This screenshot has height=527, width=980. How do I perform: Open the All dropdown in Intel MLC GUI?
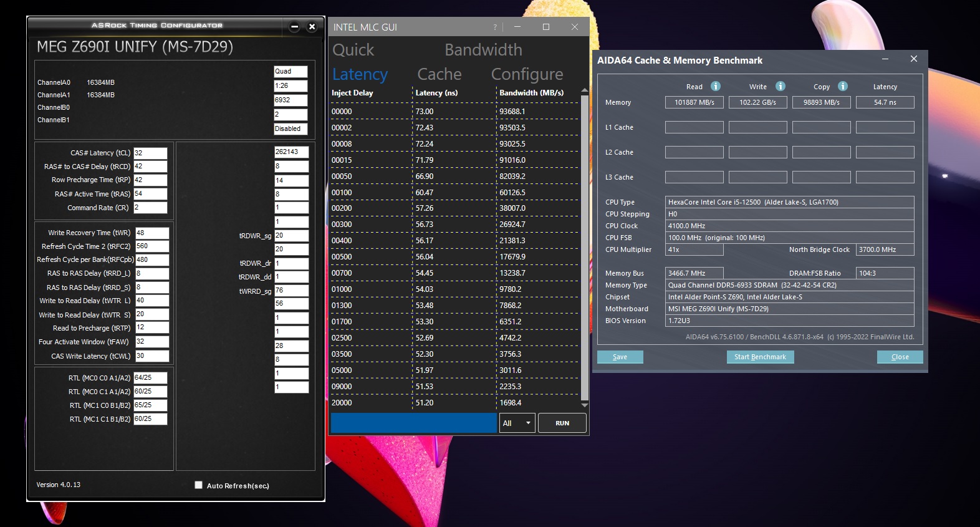coord(517,423)
